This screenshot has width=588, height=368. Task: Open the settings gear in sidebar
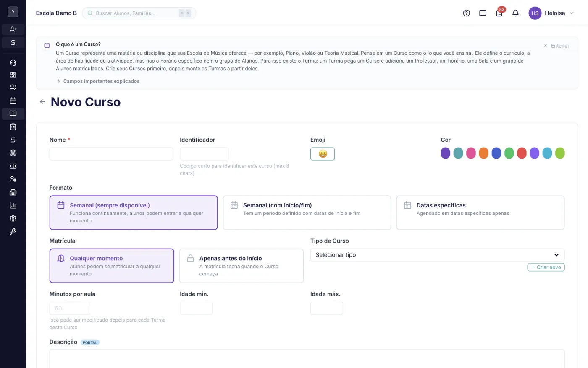(x=13, y=218)
